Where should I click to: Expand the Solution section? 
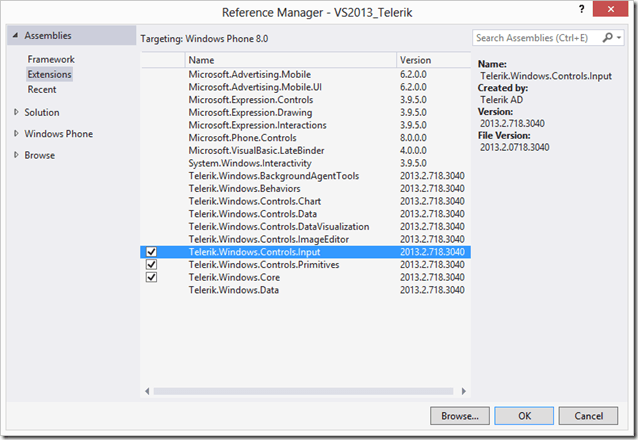(16, 112)
